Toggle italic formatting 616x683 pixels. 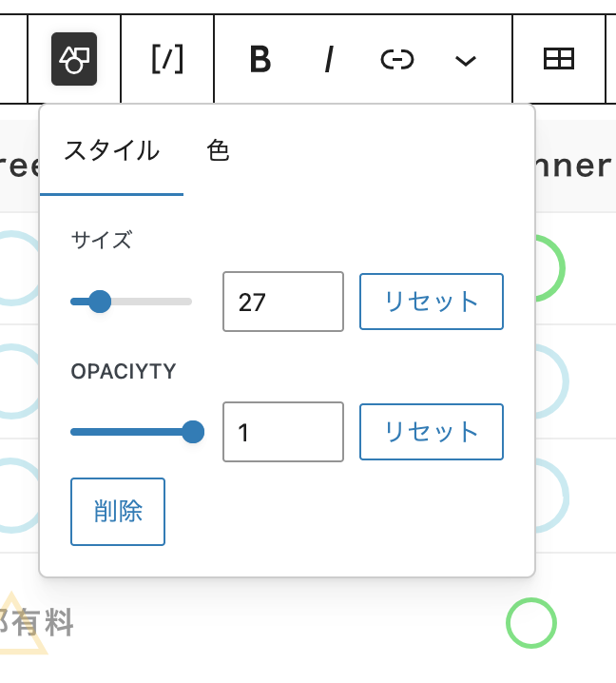point(329,60)
